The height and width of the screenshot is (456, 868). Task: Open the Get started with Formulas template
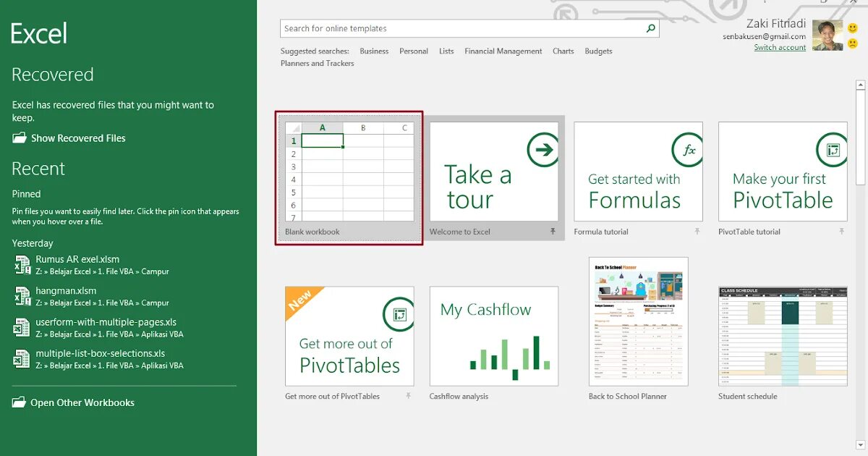tap(639, 172)
